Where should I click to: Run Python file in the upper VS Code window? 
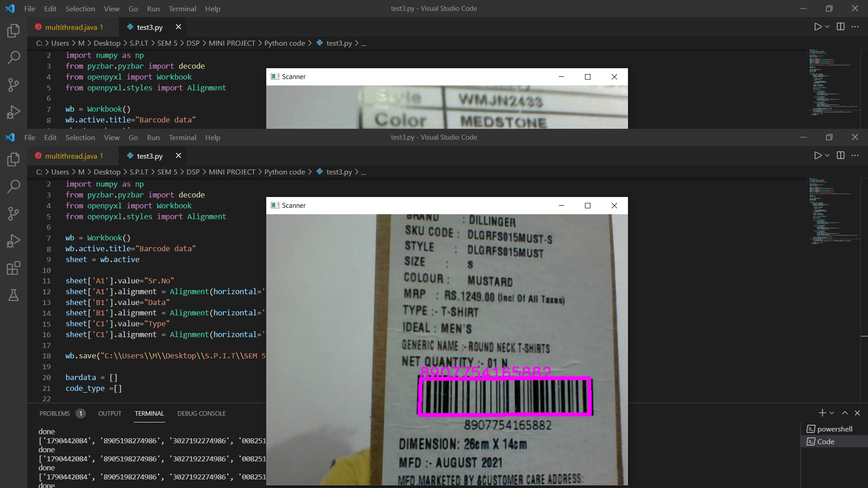[817, 27]
